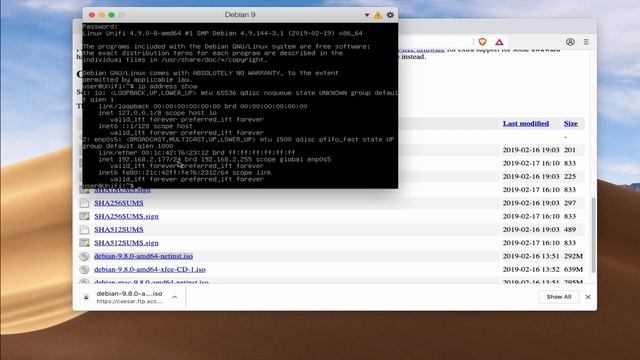Click the Debian 9 window title text
Viewport: 640px width, 360px height.
pos(240,15)
